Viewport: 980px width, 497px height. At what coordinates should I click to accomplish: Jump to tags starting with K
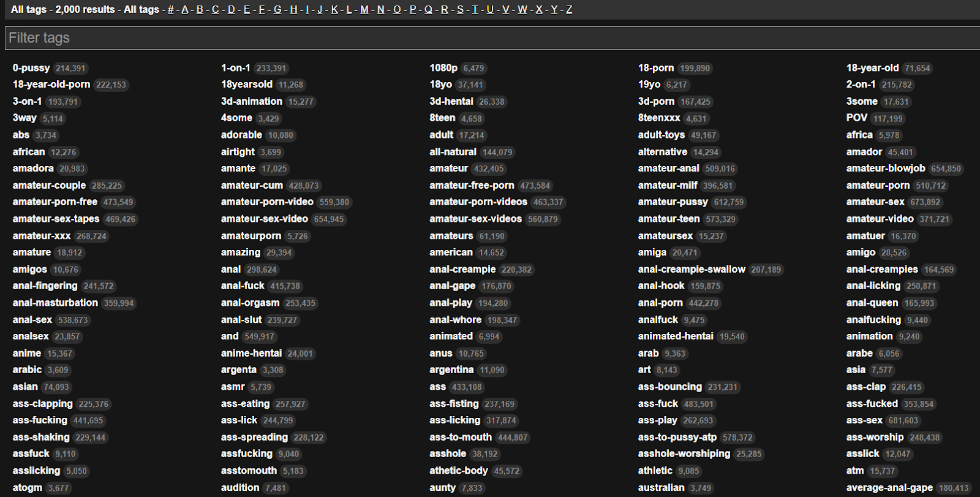[x=334, y=10]
